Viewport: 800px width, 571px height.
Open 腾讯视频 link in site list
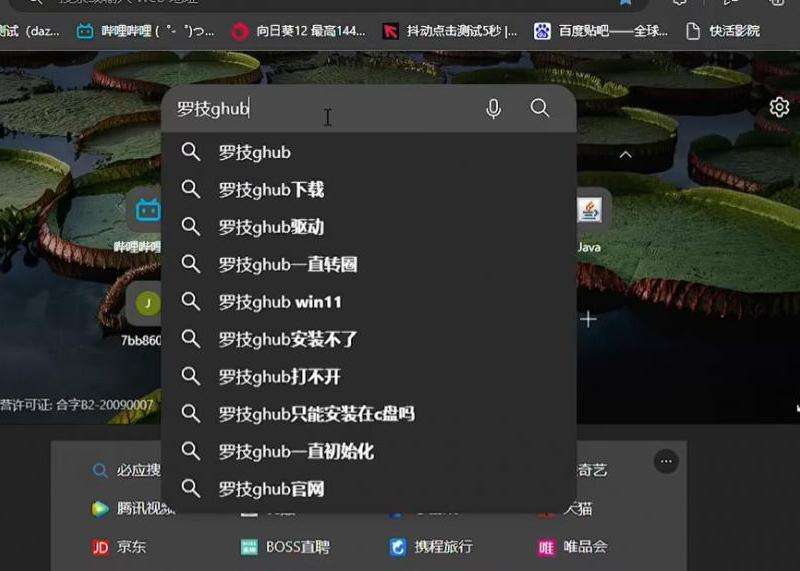point(133,508)
